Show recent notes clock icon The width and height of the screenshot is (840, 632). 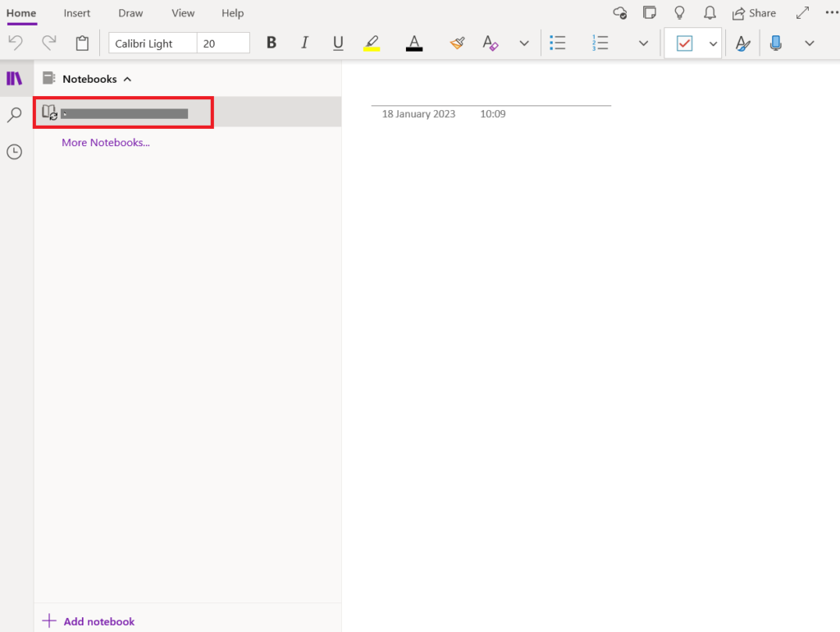15,152
